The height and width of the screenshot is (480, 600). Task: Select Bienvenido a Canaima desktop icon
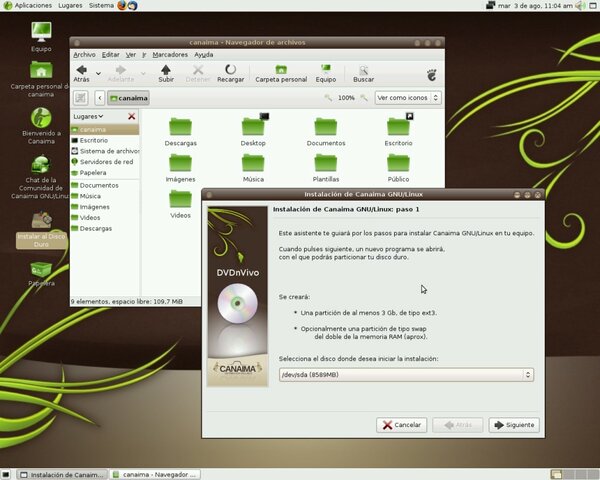pos(41,126)
